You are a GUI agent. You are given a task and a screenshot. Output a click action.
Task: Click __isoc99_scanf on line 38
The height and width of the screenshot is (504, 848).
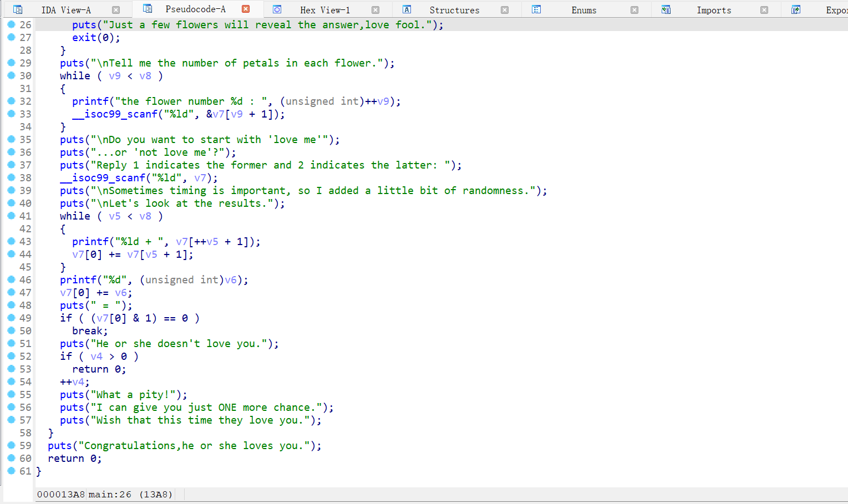tap(103, 177)
